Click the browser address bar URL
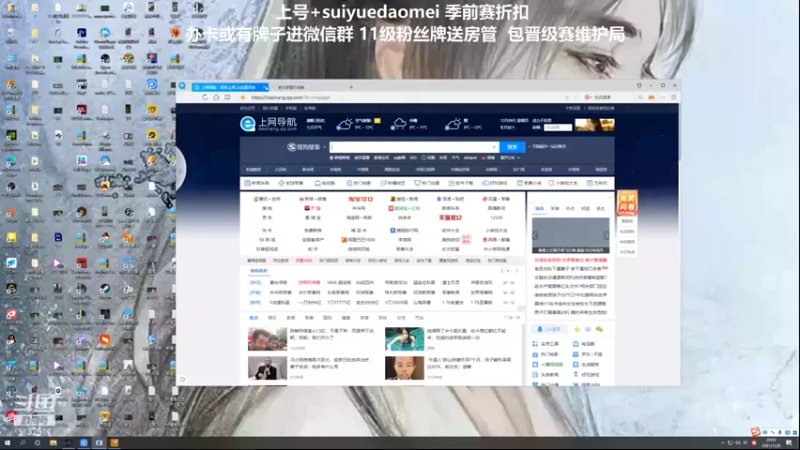Viewport: 800px width, 450px height. pyautogui.click(x=290, y=97)
